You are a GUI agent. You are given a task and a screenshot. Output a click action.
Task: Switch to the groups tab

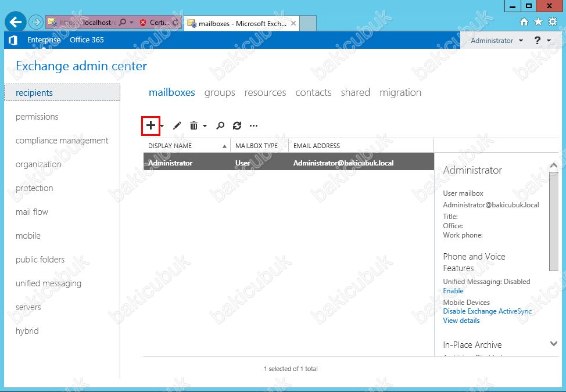tap(220, 92)
